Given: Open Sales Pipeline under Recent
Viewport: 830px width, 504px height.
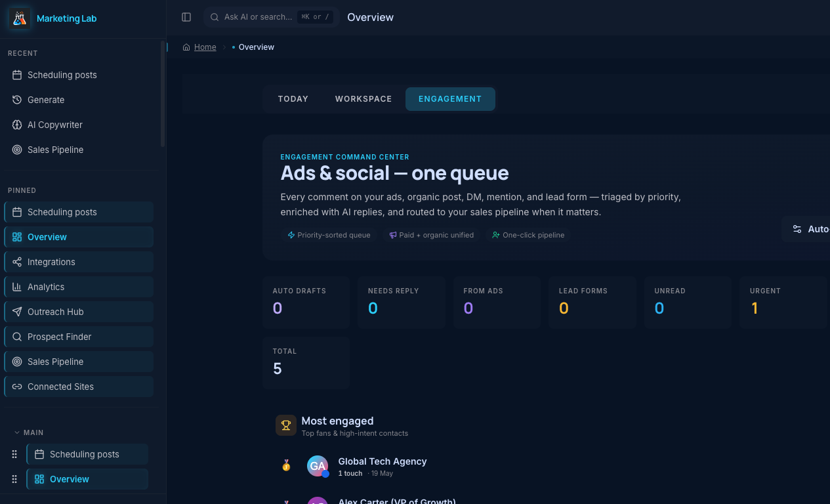Looking at the screenshot, I should 79,150.
